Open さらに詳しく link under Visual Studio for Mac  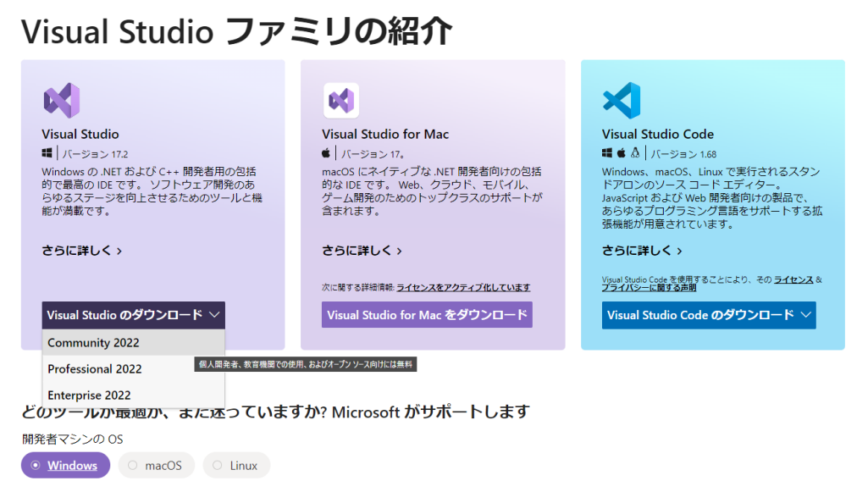click(x=362, y=251)
